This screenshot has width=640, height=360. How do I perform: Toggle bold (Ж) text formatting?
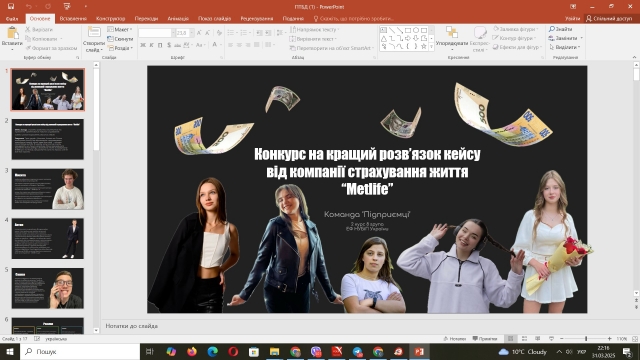(143, 45)
